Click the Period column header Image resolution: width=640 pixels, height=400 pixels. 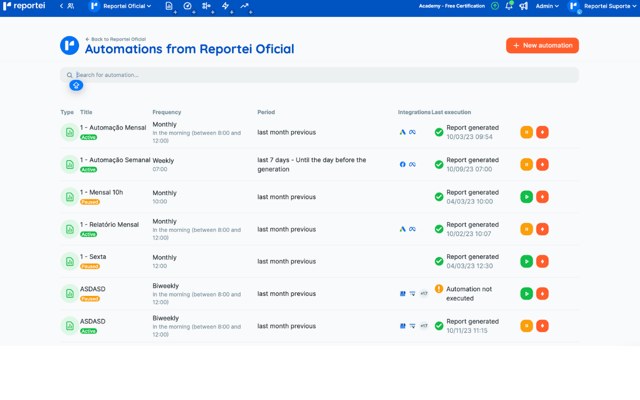(266, 112)
